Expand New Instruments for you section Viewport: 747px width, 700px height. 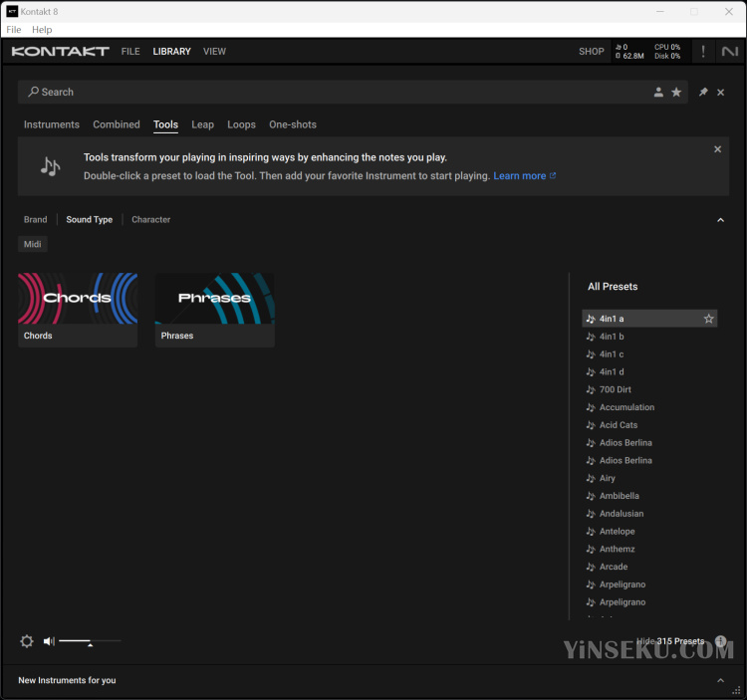tap(721, 680)
